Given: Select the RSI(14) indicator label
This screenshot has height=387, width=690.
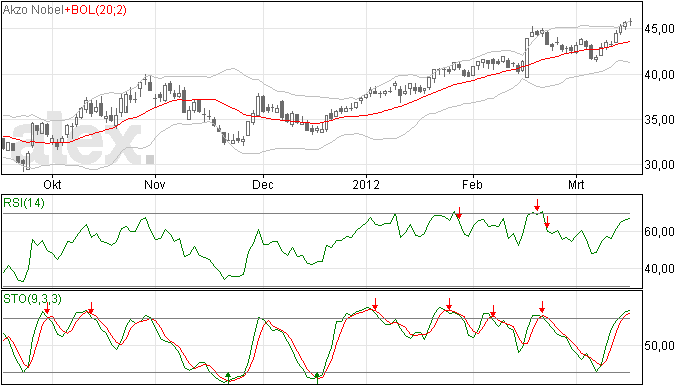Looking at the screenshot, I should [x=24, y=203].
